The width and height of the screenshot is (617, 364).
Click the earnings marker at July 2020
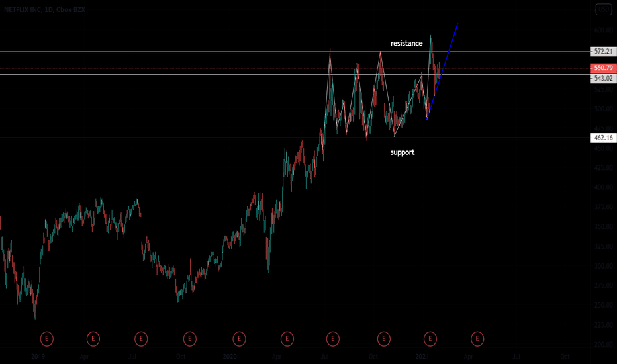(333, 338)
